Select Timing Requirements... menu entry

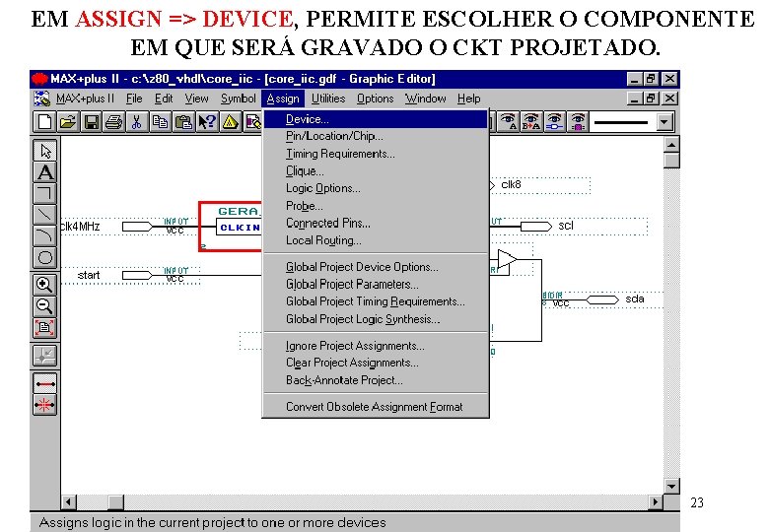click(376, 154)
